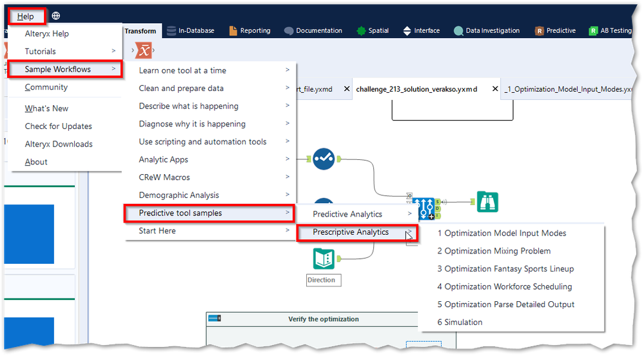644x356 pixels.
Task: Switch to challenge_213_solution_verakso.yxmd tab
Action: pos(416,89)
